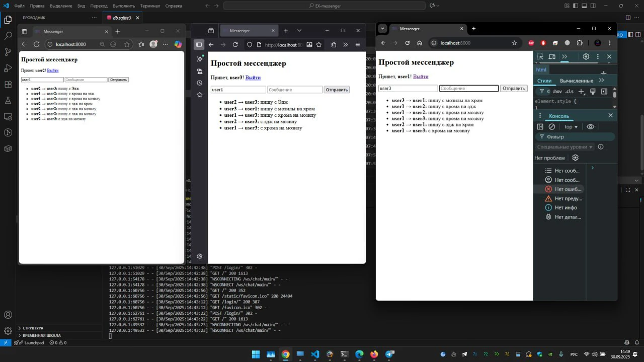
Task: Reload the page in the Firefox window
Action: [x=235, y=45]
